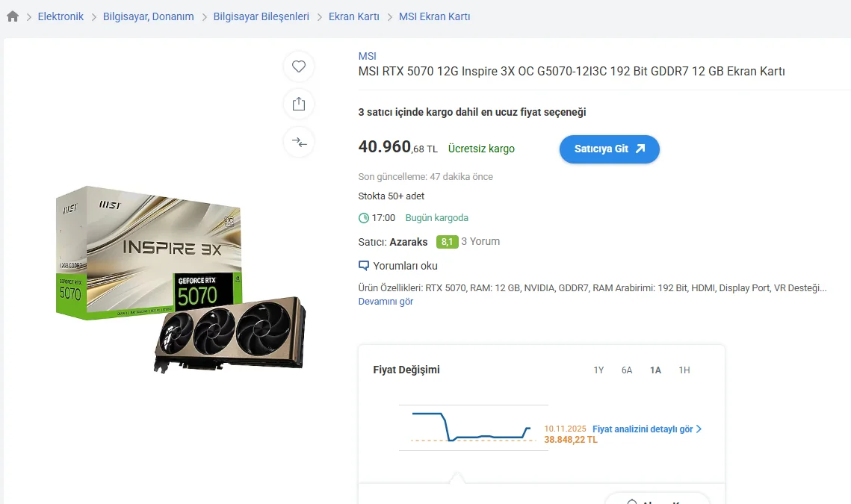Click the MSI brand link

[x=367, y=56]
